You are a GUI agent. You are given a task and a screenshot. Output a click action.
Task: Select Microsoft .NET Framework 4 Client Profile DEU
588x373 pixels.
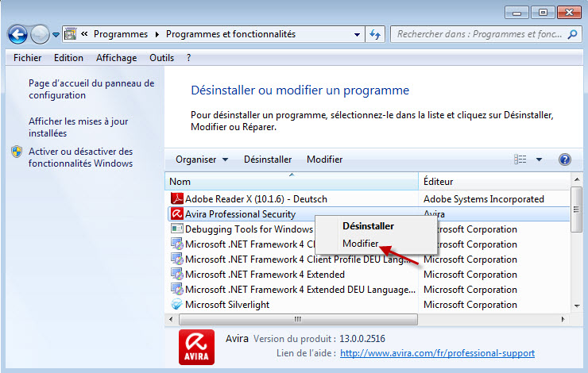297,260
